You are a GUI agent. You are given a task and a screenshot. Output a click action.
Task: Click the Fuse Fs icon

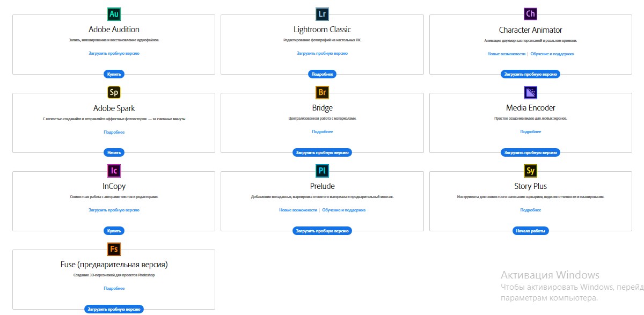pyautogui.click(x=114, y=249)
